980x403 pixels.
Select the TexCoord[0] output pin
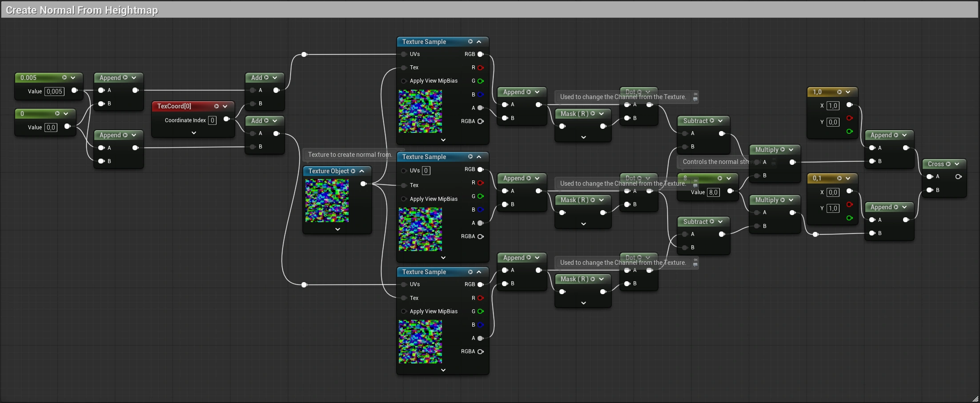[x=226, y=119]
